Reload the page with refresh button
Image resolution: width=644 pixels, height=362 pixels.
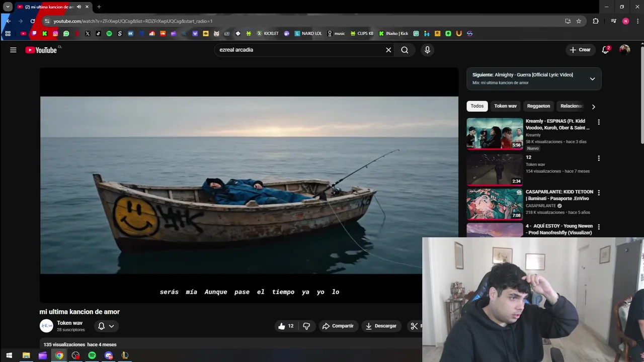point(33,21)
